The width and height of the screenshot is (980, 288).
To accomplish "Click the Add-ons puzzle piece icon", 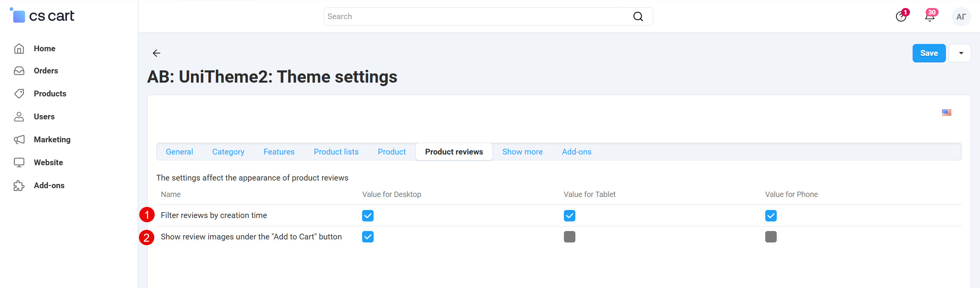I will [19, 185].
